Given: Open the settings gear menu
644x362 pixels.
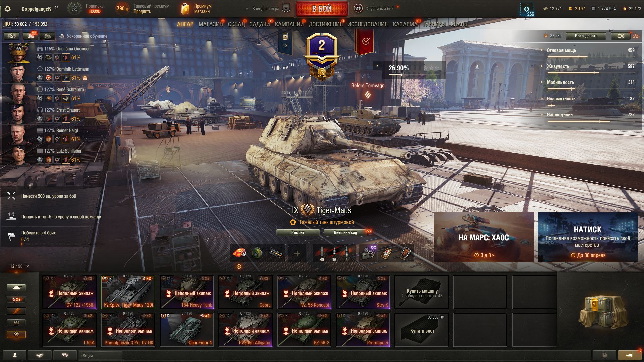Looking at the screenshot, I should click(x=8, y=9).
